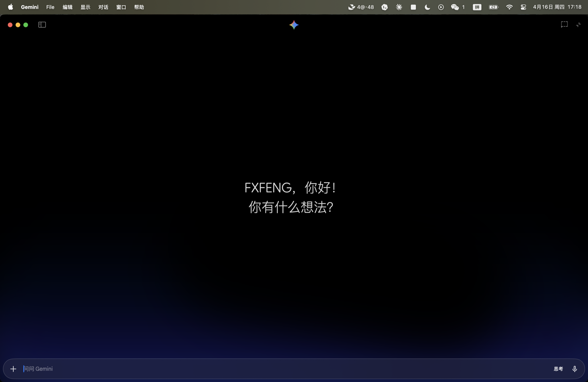Open the plus attachment menu
This screenshot has width=588, height=382.
pyautogui.click(x=13, y=369)
